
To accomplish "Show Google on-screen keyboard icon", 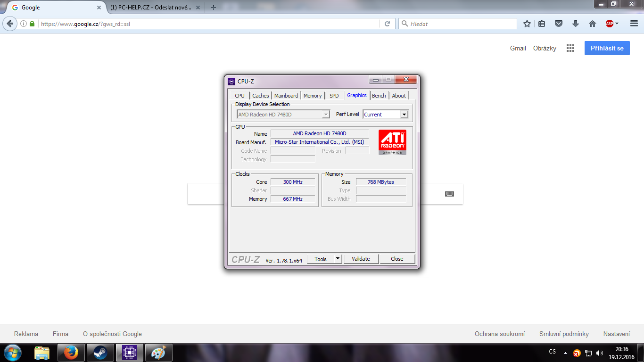I will [449, 194].
